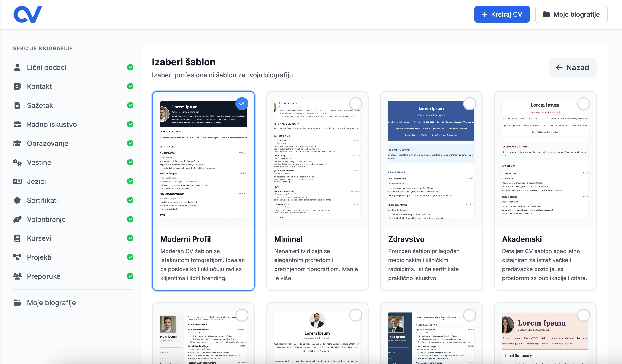
Task: Click the person icon beside Lični podaci
Action: coord(17,67)
